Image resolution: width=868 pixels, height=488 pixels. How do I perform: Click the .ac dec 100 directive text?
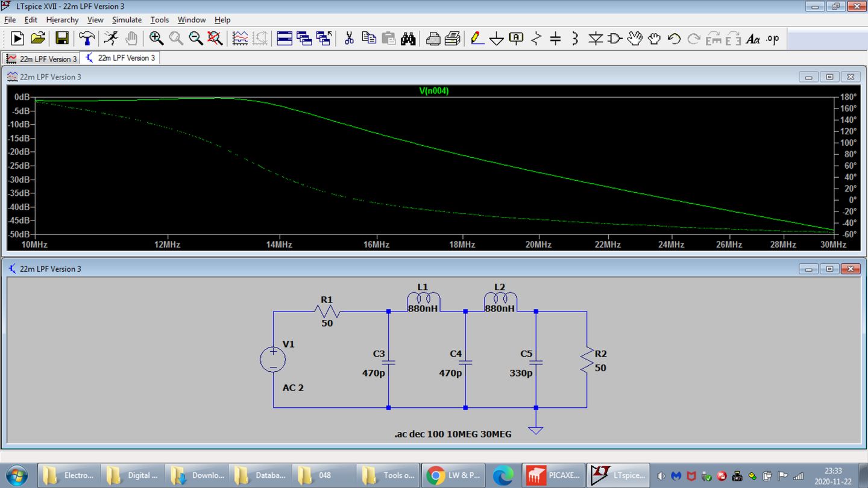[x=453, y=434]
